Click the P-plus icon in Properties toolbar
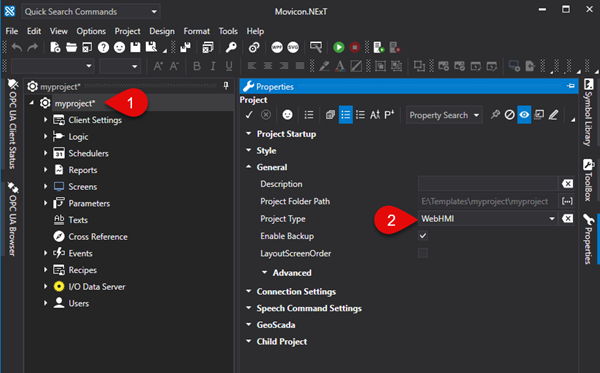The image size is (600, 373). point(389,115)
